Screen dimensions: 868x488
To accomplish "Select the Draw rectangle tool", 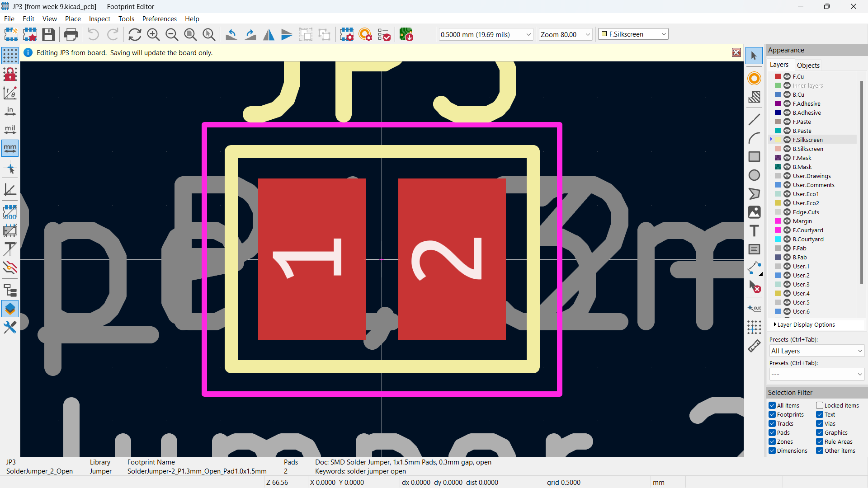I will (x=754, y=157).
